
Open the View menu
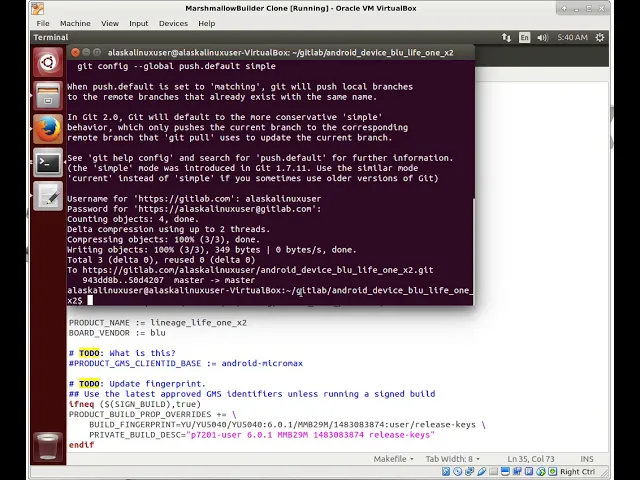pyautogui.click(x=110, y=23)
